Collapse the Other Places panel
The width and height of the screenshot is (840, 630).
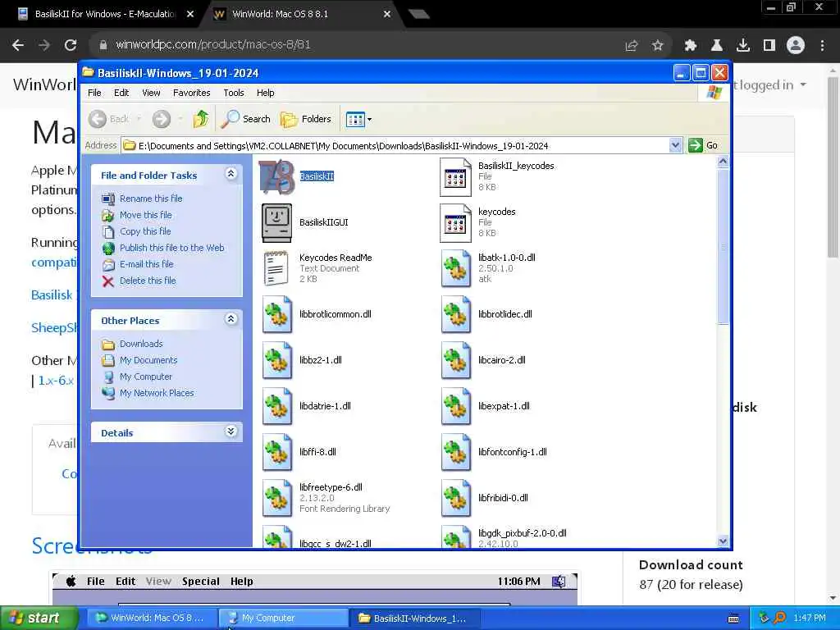point(231,319)
